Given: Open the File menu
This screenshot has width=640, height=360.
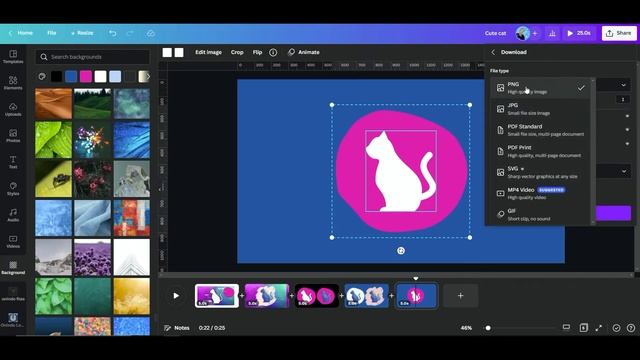Looking at the screenshot, I should [x=51, y=33].
